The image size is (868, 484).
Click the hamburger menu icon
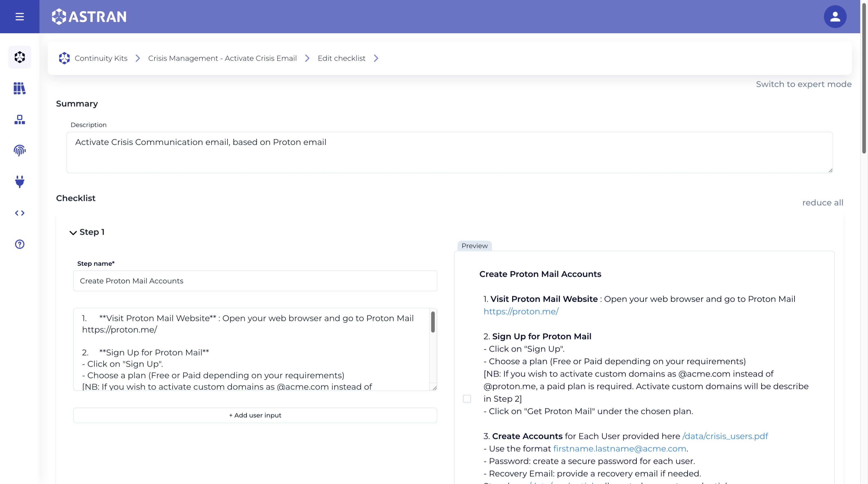point(20,17)
